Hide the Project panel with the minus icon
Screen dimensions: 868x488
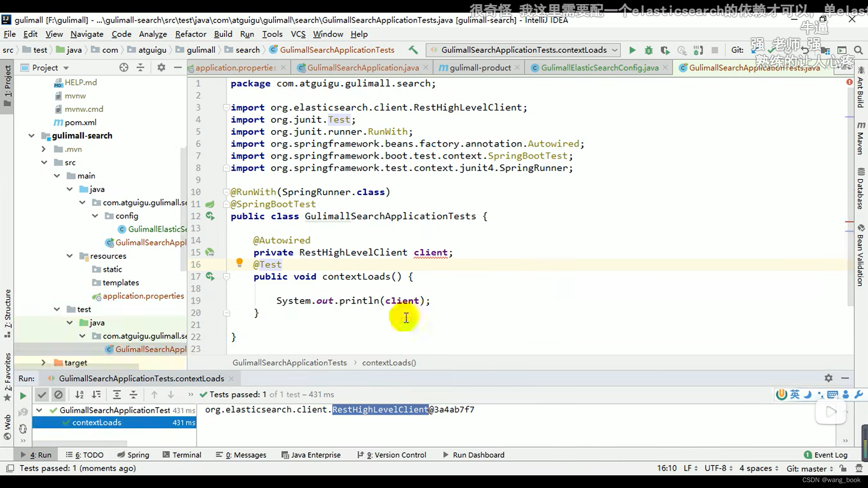coord(178,67)
